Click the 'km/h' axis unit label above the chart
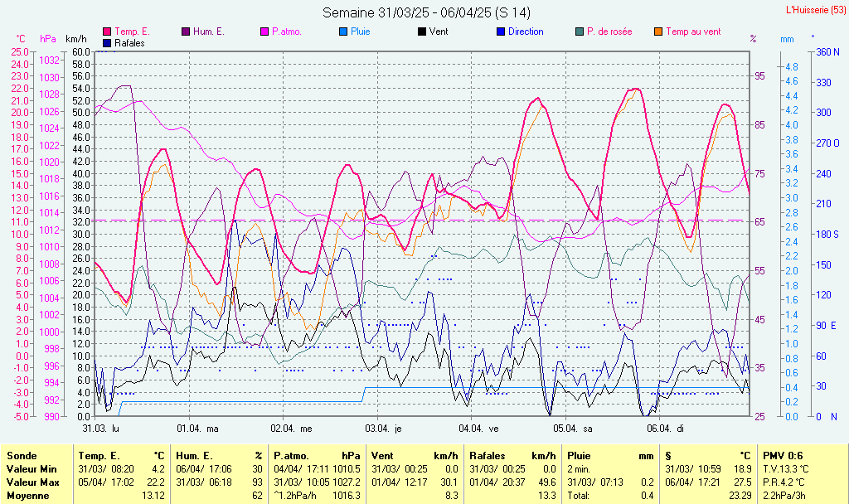Screen dimensions: 849x504 (x=75, y=39)
